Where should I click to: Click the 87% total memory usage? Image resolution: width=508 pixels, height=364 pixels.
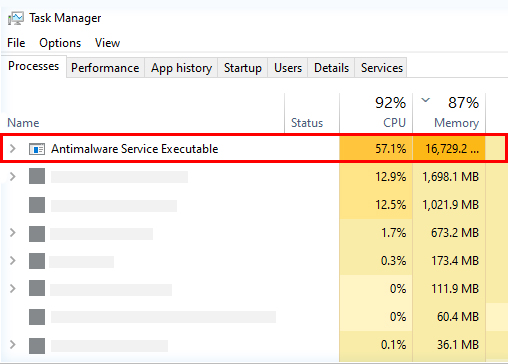coord(464,103)
